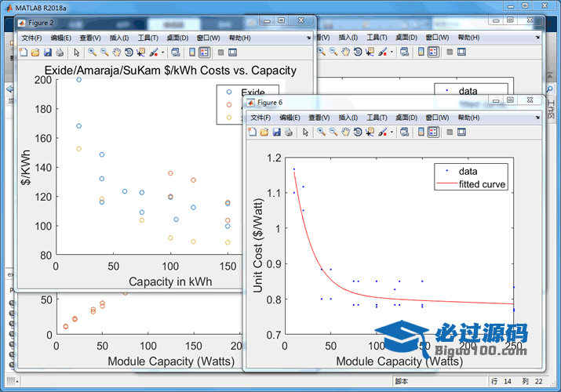The width and height of the screenshot is (561, 392).
Task: Select Pan hand tool in Figure 2
Action: point(117,53)
